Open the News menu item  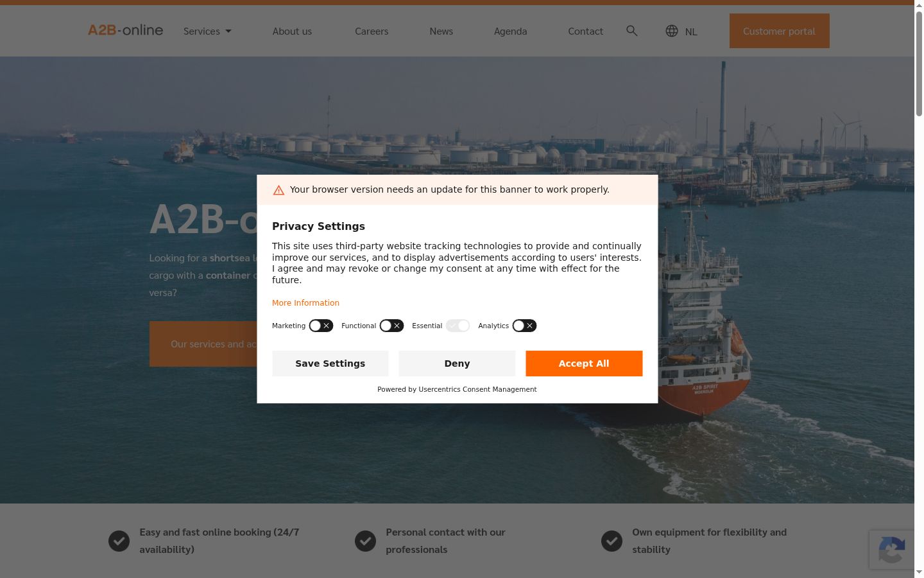(441, 31)
